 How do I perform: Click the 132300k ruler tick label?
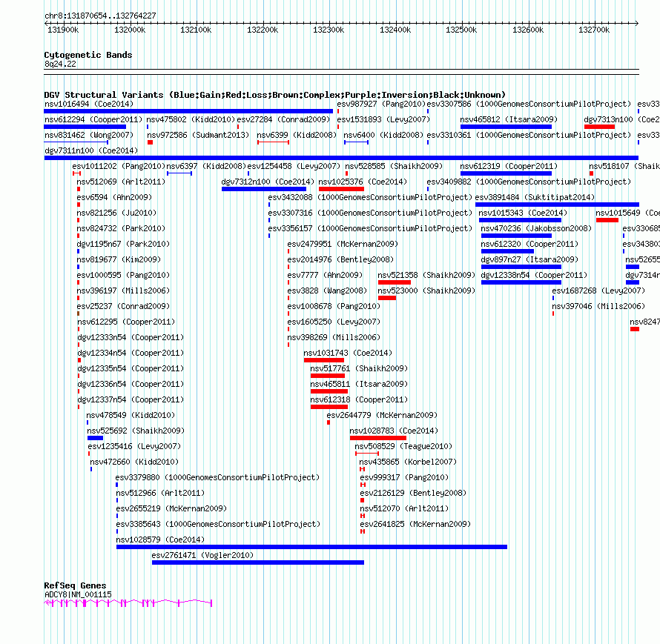329,30
